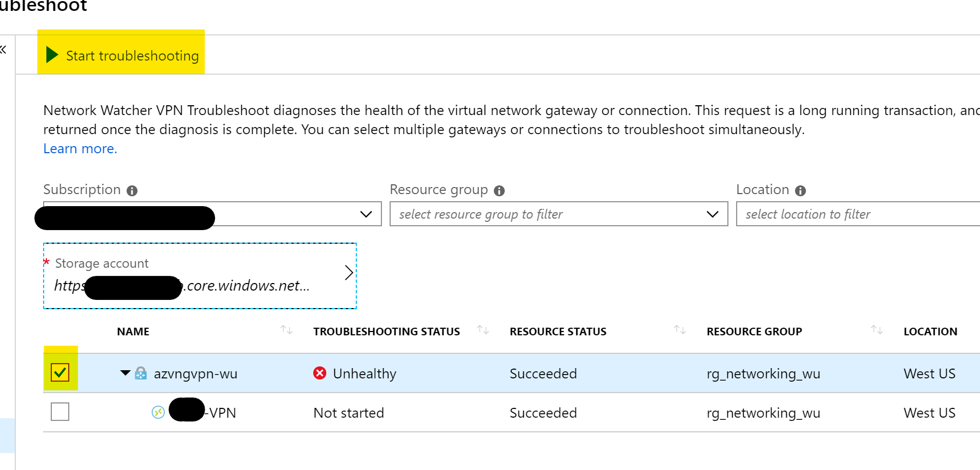Viewport: 980px width, 470px height.
Task: Click the green Start troubleshooting play icon
Action: point(52,55)
